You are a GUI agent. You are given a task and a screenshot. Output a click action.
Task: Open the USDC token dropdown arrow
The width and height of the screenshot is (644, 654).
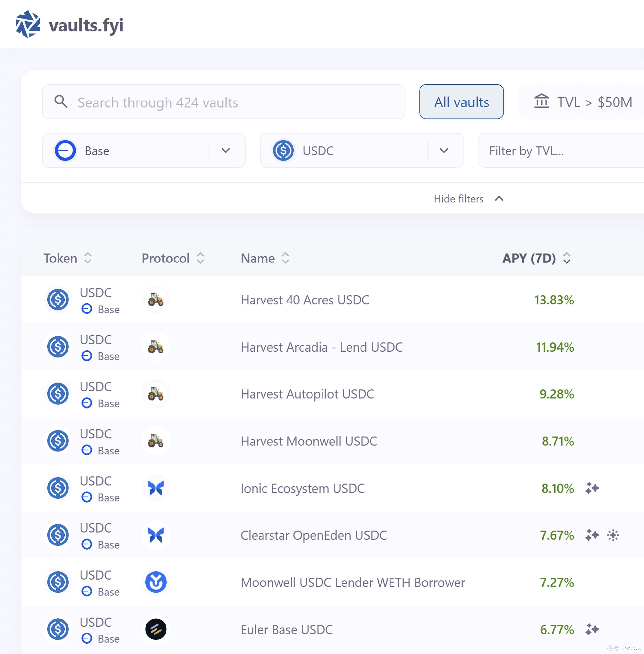pyautogui.click(x=444, y=150)
